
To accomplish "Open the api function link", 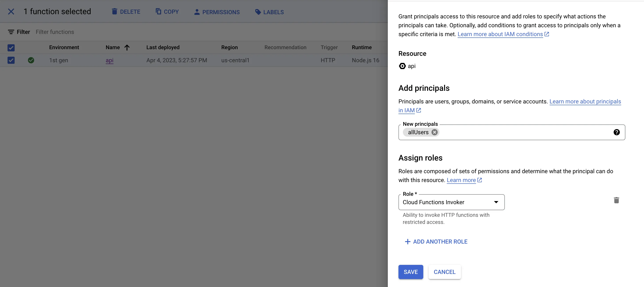I will 109,60.
